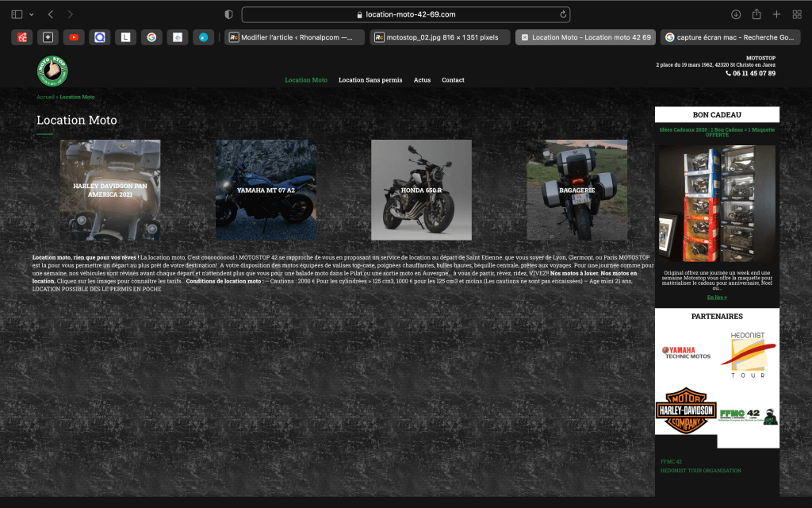Click the HEDONIST TOUR ORGANISATION link
Screen dimensions: 812x508
coord(701,471)
